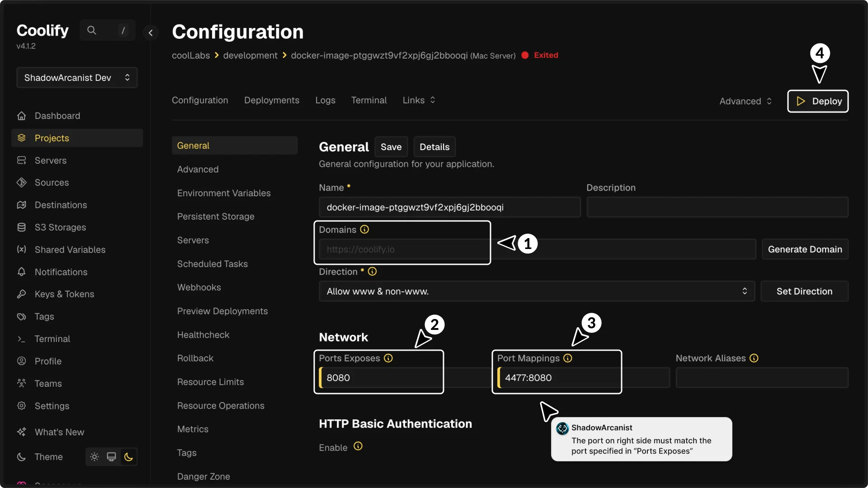Image resolution: width=868 pixels, height=488 pixels.
Task: Click the S3 Storages database icon
Action: [21, 227]
